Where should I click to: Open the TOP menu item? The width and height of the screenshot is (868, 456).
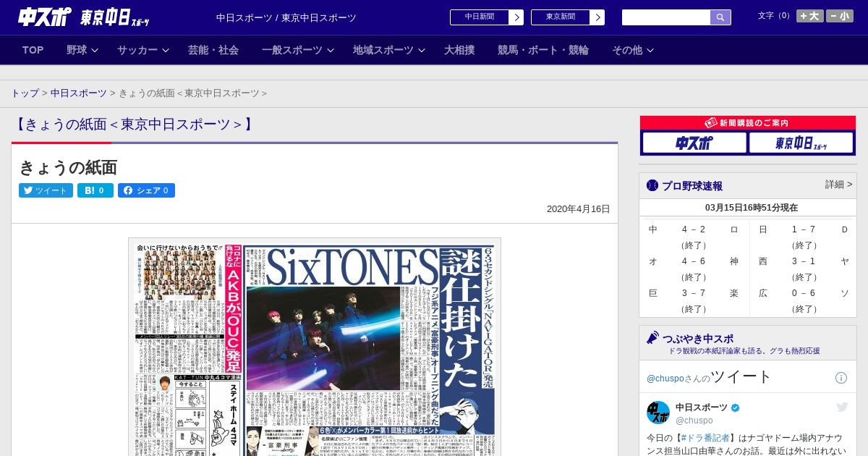(33, 50)
